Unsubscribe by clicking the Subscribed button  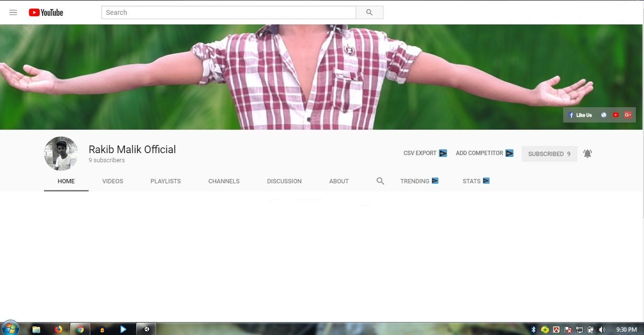(549, 154)
